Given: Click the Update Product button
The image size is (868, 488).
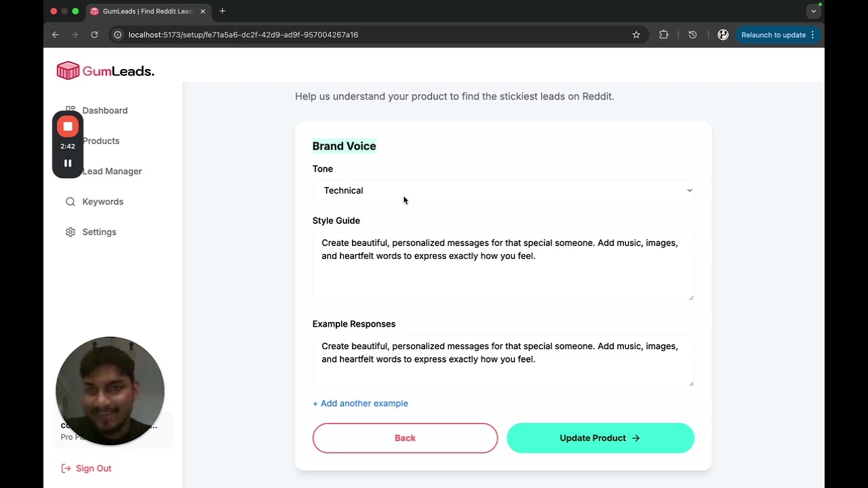Looking at the screenshot, I should (600, 438).
